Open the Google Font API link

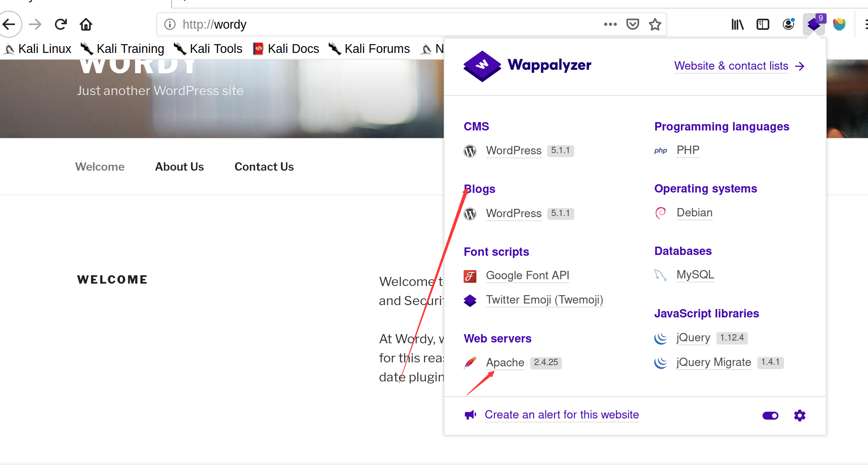(x=528, y=276)
